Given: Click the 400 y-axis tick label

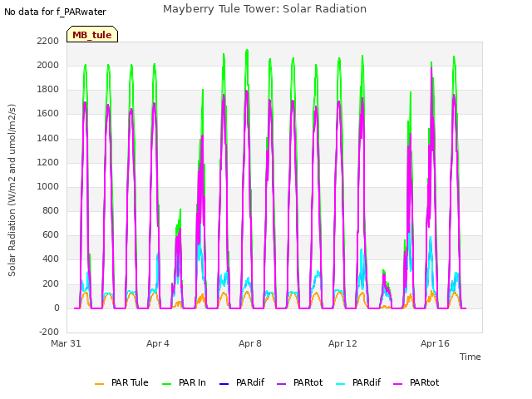Looking at the screenshot, I should (x=51, y=259).
